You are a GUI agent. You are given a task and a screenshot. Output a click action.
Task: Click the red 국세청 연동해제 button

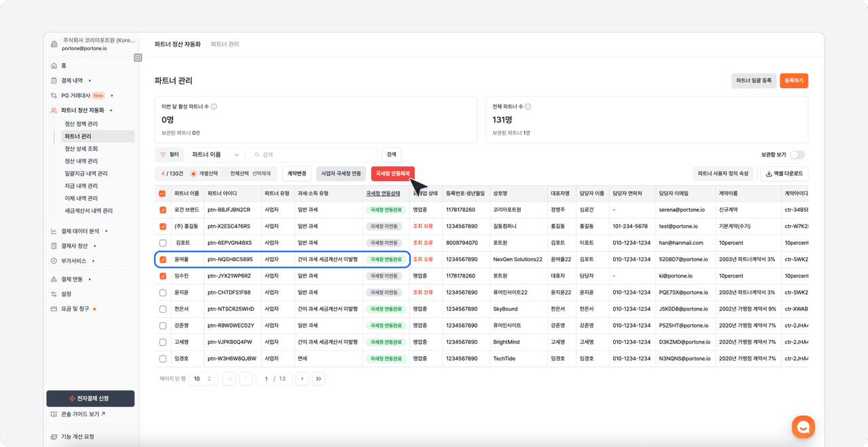pos(393,174)
